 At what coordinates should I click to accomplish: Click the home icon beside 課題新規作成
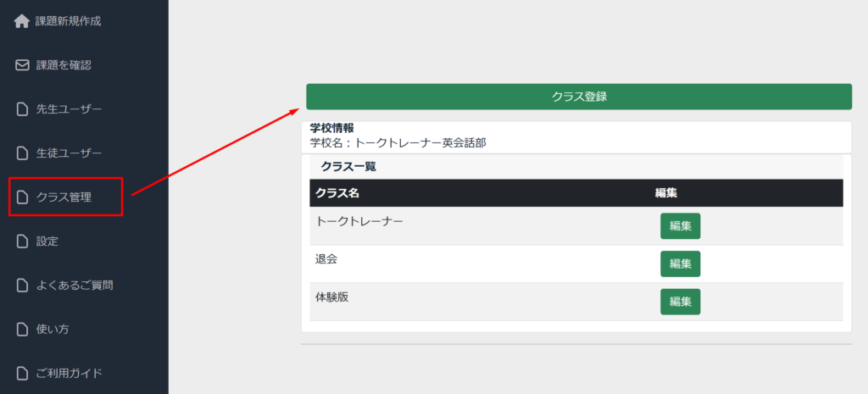tap(21, 21)
